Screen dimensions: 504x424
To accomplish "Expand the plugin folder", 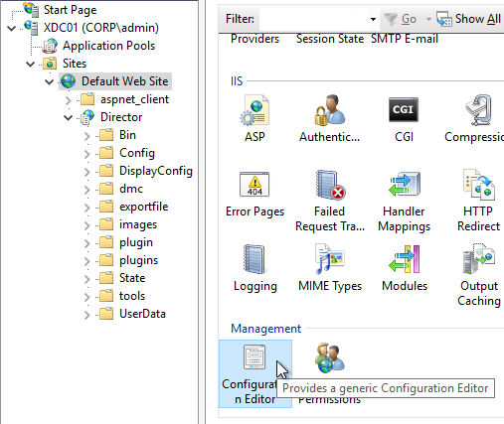I will click(x=86, y=243).
